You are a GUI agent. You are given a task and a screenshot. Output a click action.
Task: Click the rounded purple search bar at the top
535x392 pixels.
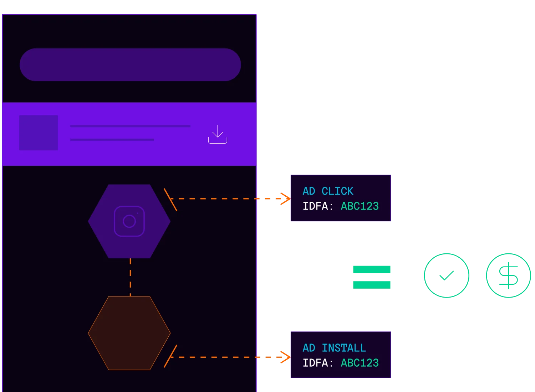point(130,65)
